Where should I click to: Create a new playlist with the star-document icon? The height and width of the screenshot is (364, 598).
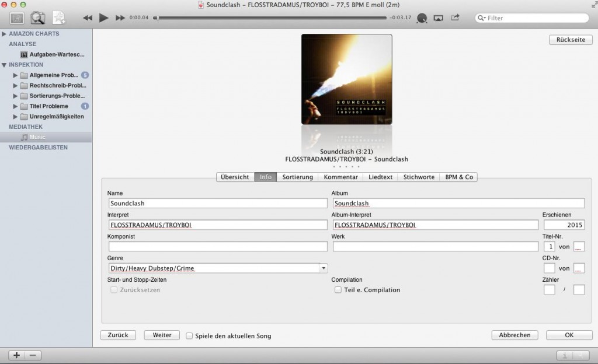tap(58, 18)
